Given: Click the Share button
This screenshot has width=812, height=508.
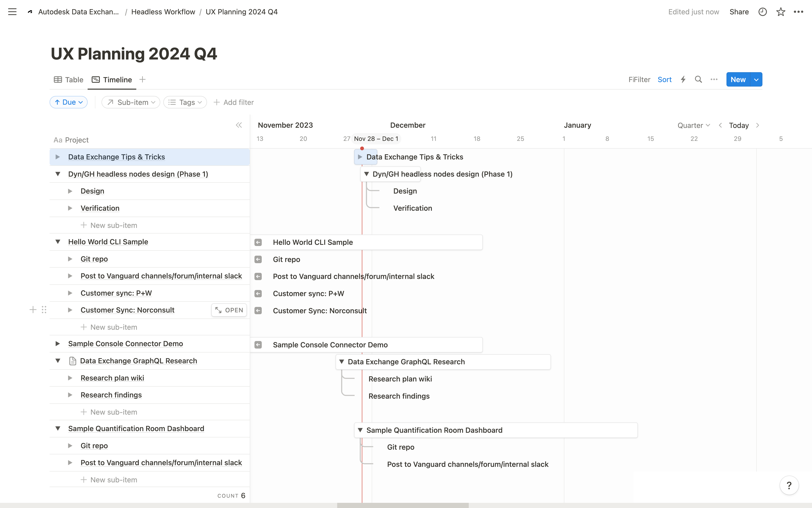Looking at the screenshot, I should [739, 12].
